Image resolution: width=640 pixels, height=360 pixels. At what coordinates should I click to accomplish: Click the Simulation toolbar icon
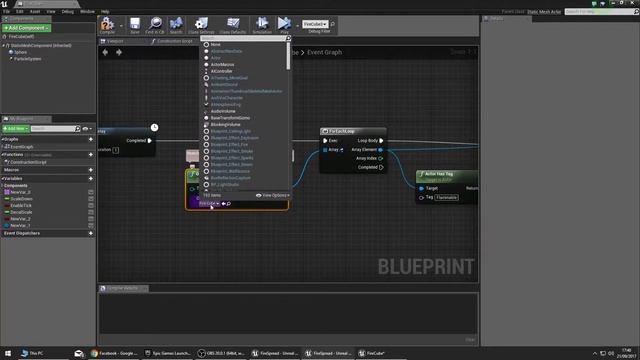point(262,24)
